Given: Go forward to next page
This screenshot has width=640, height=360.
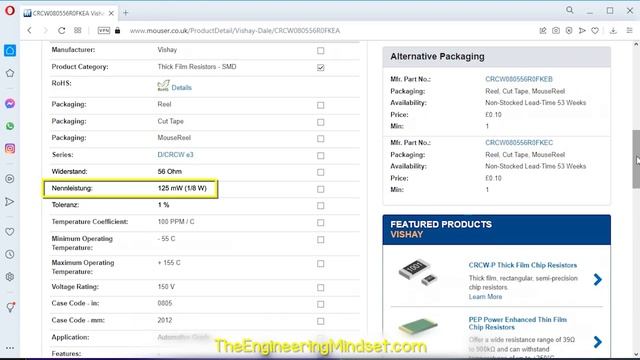Looking at the screenshot, I should point(45,31).
